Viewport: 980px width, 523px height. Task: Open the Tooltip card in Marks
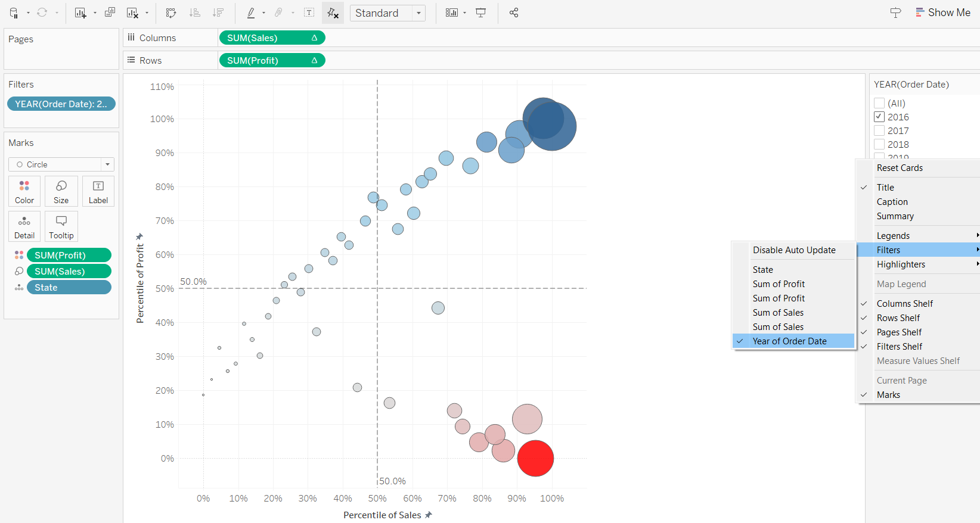(61, 226)
